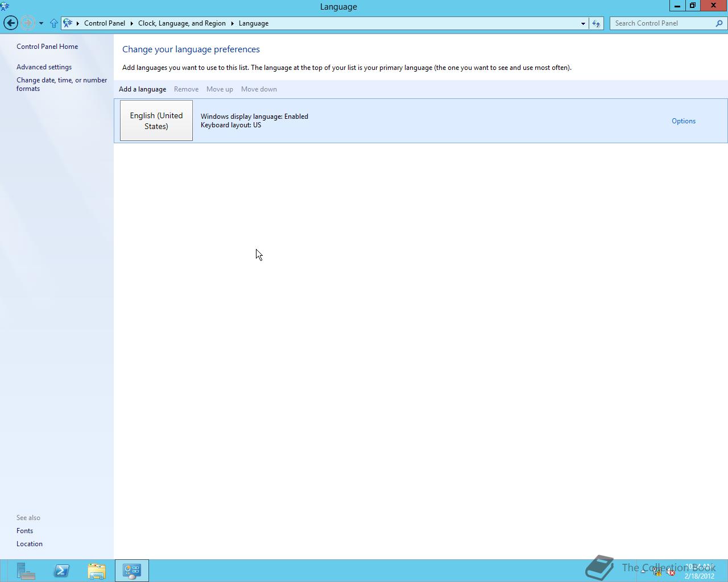Click the Remove toolbar command
The height and width of the screenshot is (582, 728).
click(186, 89)
